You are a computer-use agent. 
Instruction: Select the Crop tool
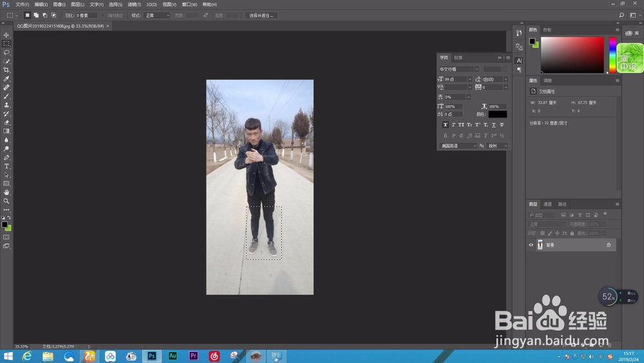click(x=6, y=70)
